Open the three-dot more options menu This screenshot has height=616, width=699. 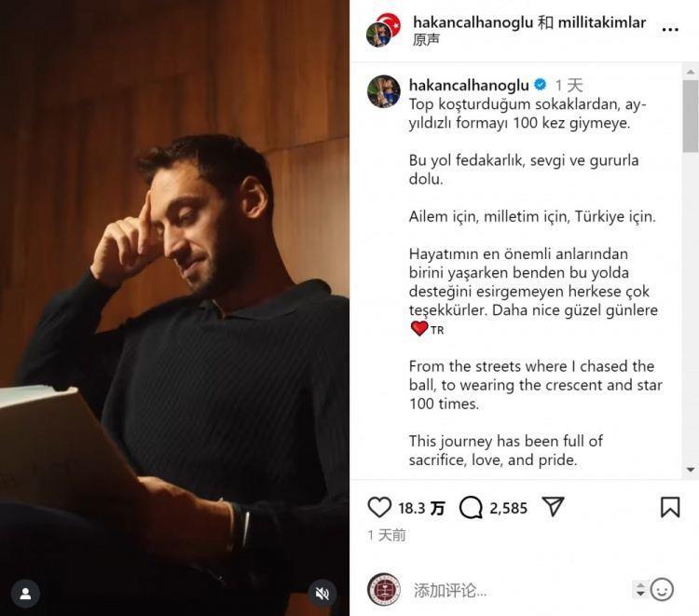point(670,30)
